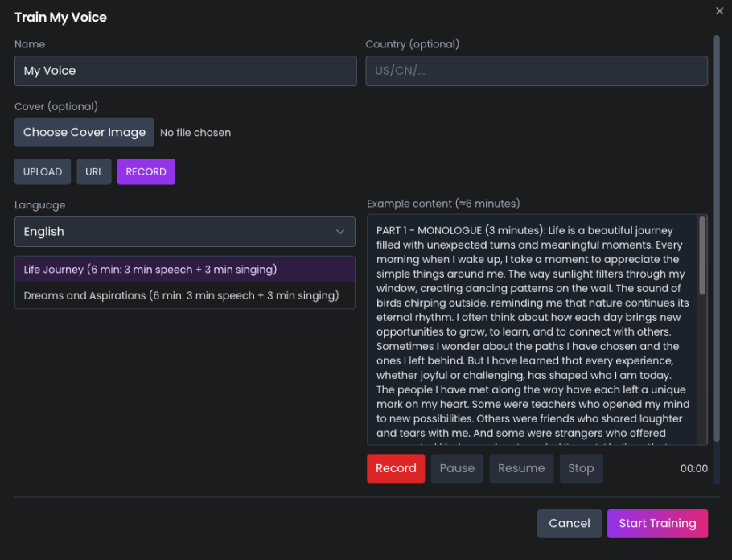Switch to the URL tab

click(x=94, y=171)
